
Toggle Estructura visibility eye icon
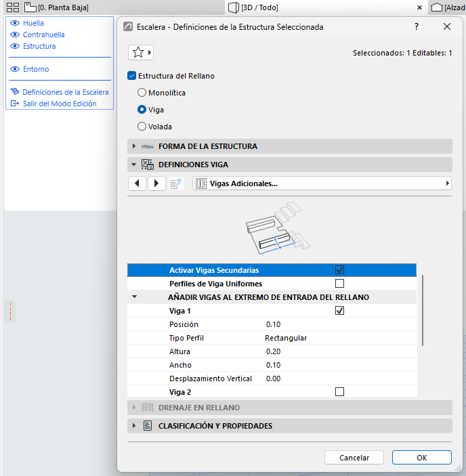pos(15,46)
